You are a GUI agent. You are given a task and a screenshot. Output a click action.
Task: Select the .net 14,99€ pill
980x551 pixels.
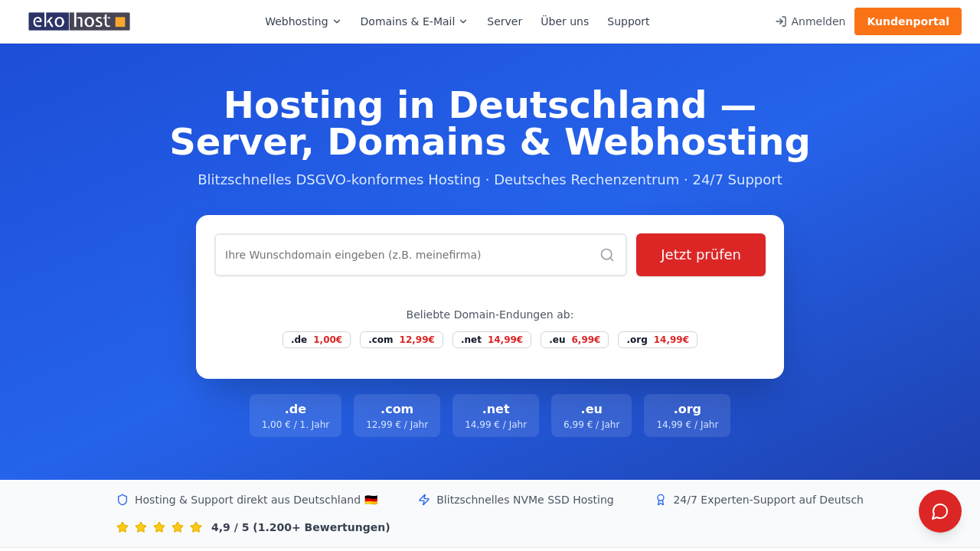tap(492, 340)
